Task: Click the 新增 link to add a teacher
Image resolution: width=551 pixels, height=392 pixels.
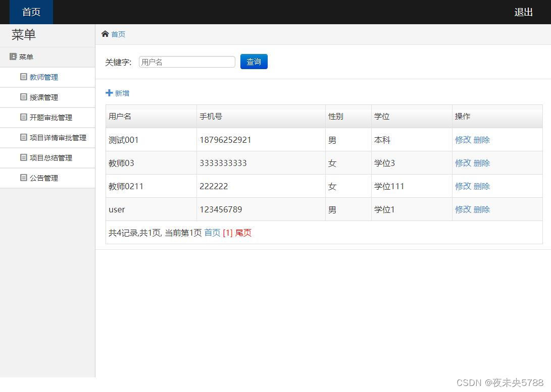Action: (x=122, y=93)
